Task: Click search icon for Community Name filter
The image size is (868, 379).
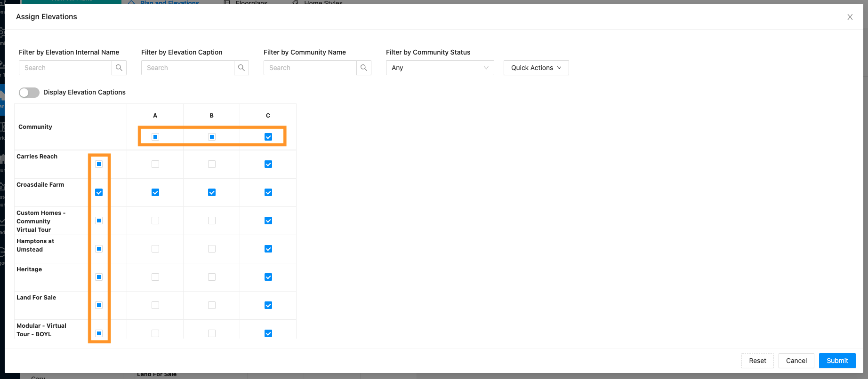Action: coord(364,68)
